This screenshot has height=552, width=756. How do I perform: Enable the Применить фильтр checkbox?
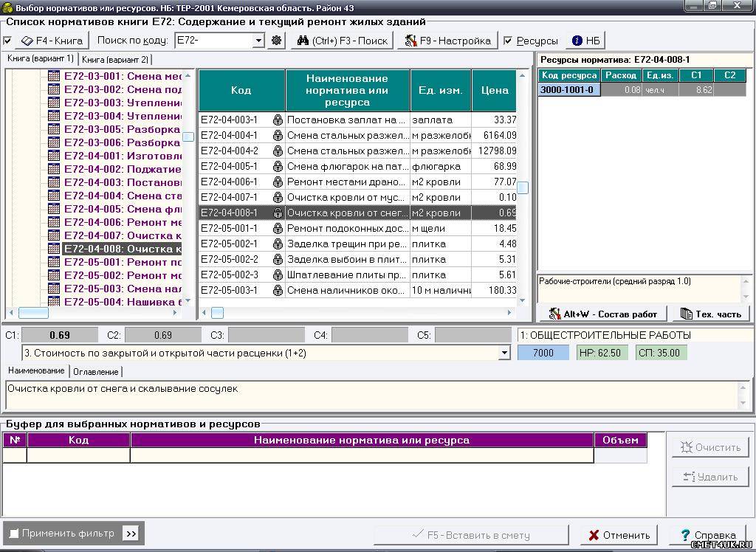point(14,534)
